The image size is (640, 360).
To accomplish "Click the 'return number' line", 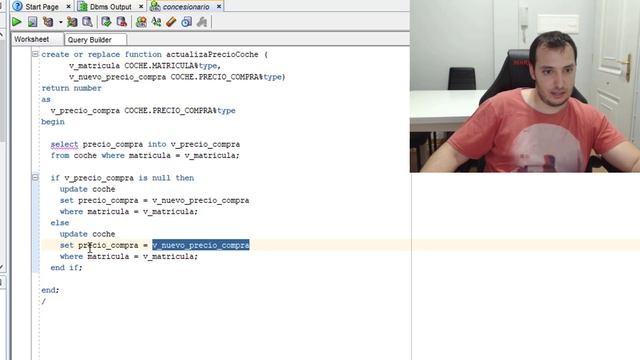I will pos(71,88).
